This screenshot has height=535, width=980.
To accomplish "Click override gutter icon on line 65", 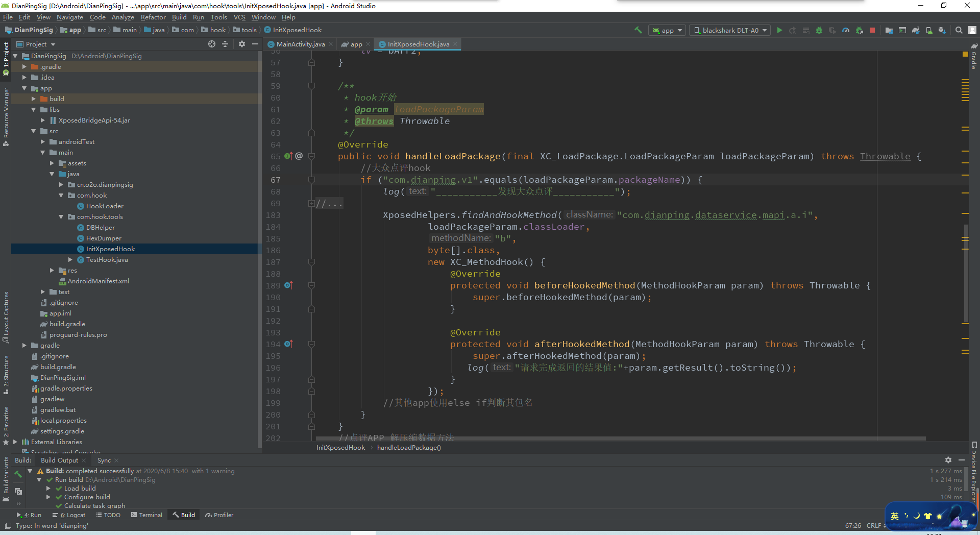I will pos(288,156).
